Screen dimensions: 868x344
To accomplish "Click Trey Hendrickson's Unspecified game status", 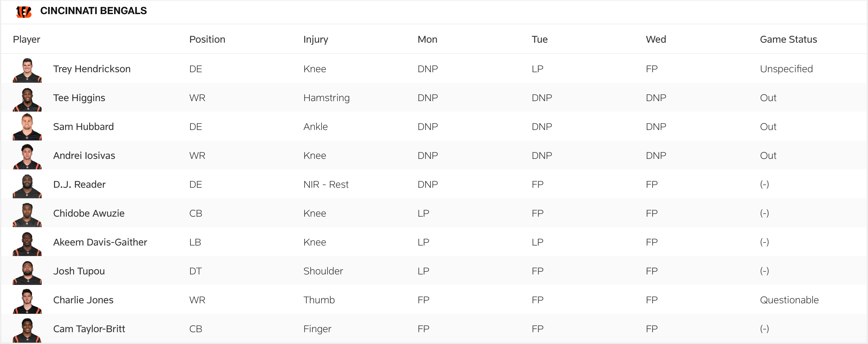I will 786,69.
